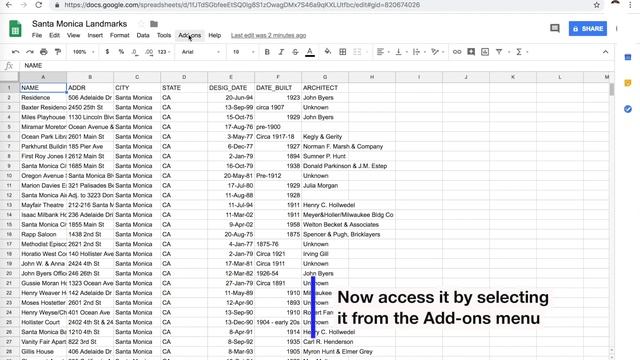Open the Insert menu
Image resolution: width=640 pixels, height=360 pixels.
(x=95, y=36)
